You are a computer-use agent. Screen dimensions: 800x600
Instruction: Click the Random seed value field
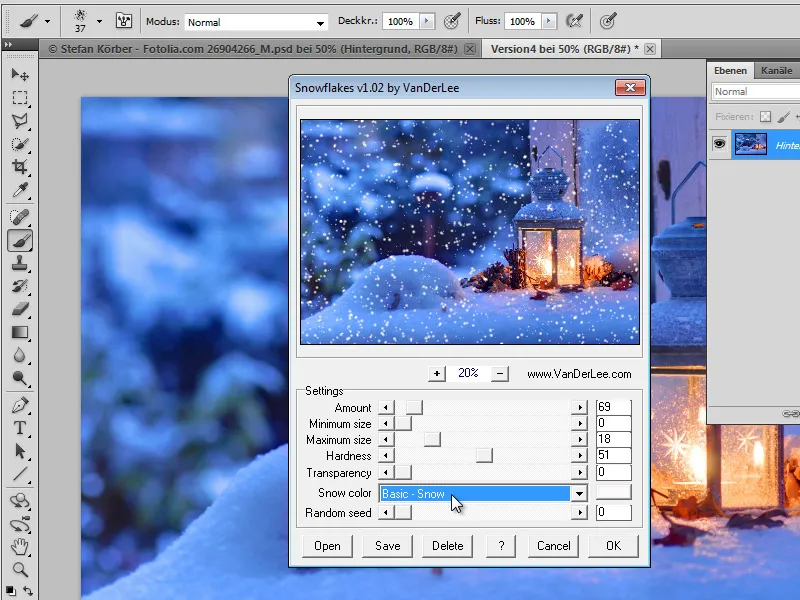point(614,512)
